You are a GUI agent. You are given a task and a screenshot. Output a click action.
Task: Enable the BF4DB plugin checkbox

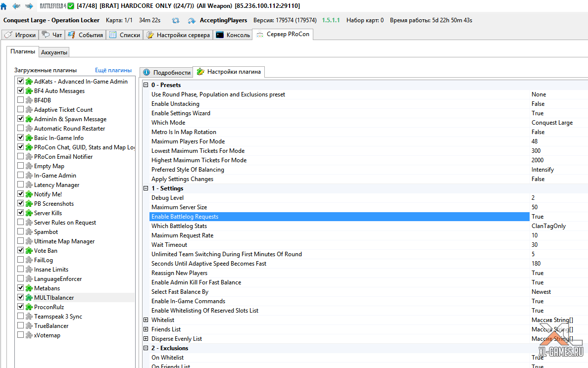(21, 100)
